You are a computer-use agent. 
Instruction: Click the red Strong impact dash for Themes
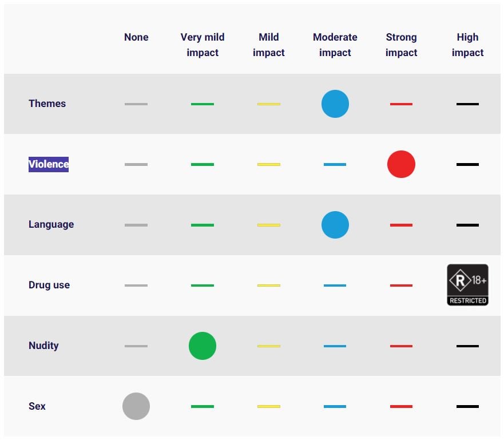[x=401, y=104]
